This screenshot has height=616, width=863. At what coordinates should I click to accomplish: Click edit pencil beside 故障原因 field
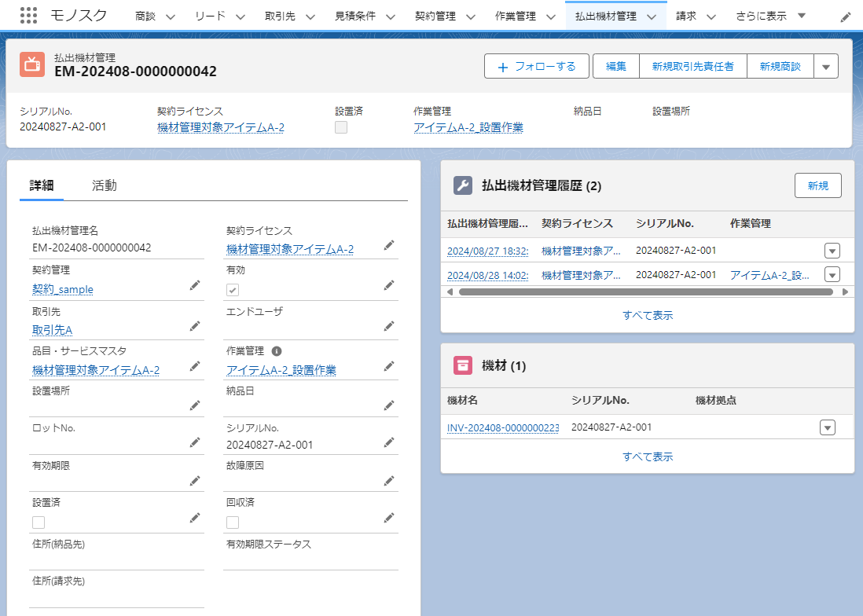coord(388,480)
